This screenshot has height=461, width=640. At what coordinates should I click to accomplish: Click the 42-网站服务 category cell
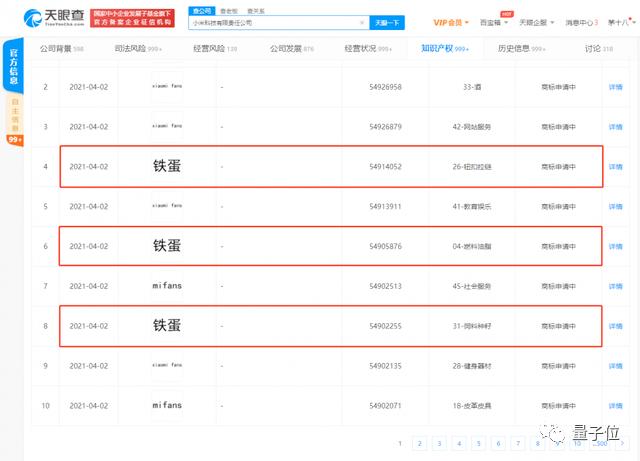click(x=472, y=127)
